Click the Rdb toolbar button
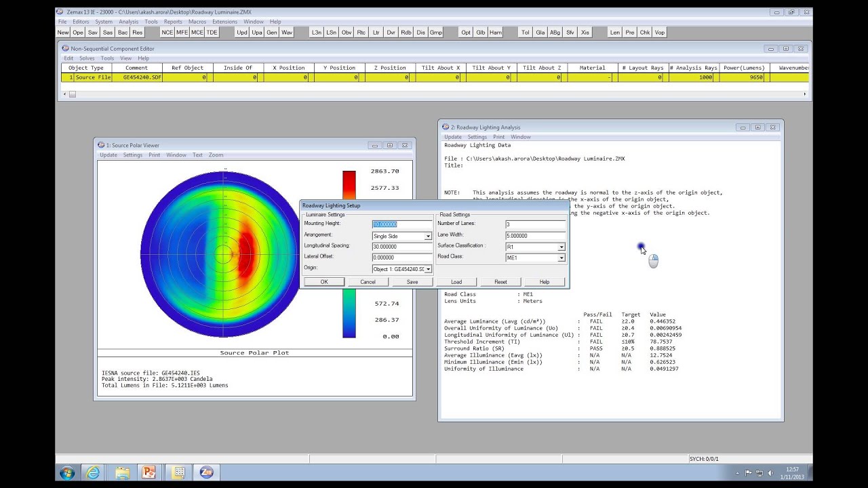 406,33
